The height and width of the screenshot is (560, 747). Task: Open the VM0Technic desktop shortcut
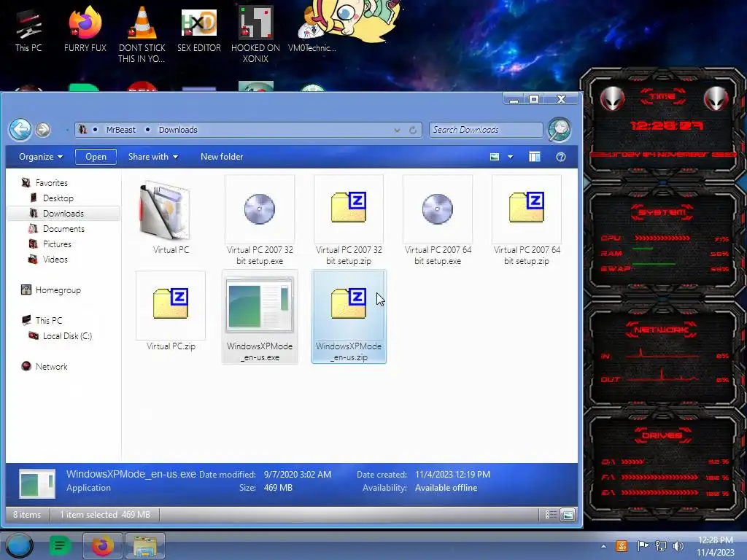point(312,28)
